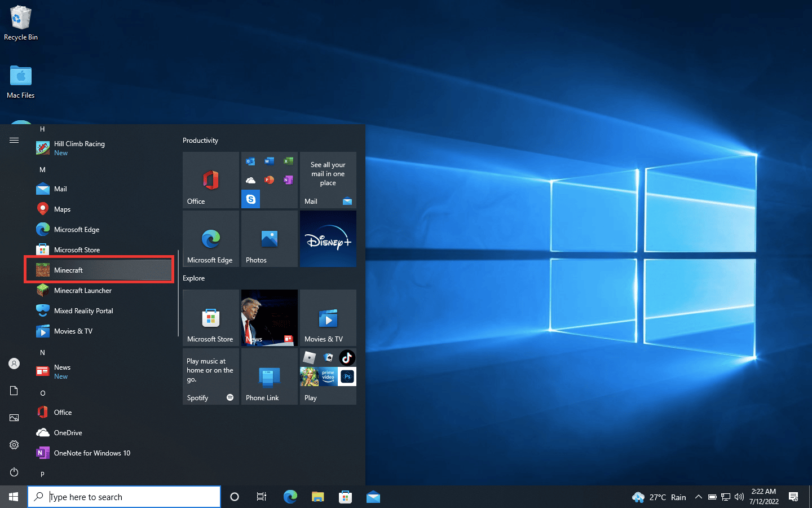Open the Microsoft Store tile
The height and width of the screenshot is (508, 812).
(211, 318)
